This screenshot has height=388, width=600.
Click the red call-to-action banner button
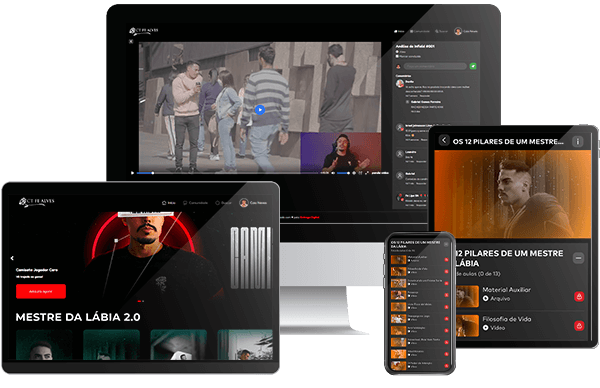coord(41,292)
